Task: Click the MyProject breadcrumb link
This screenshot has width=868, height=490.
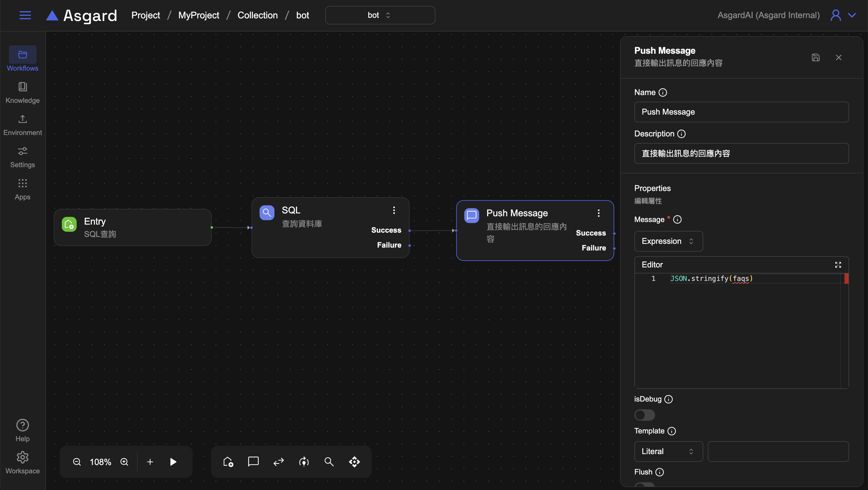Action: (x=198, y=15)
